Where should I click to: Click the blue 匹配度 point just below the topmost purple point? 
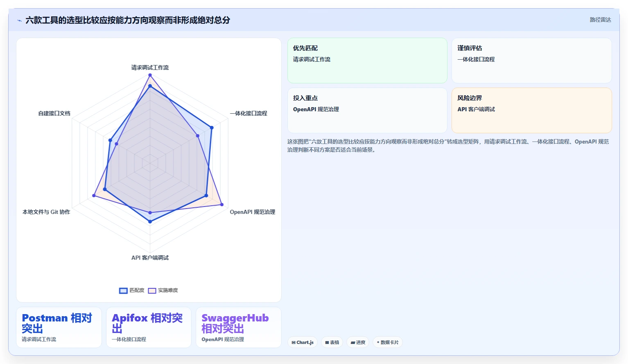pos(150,86)
